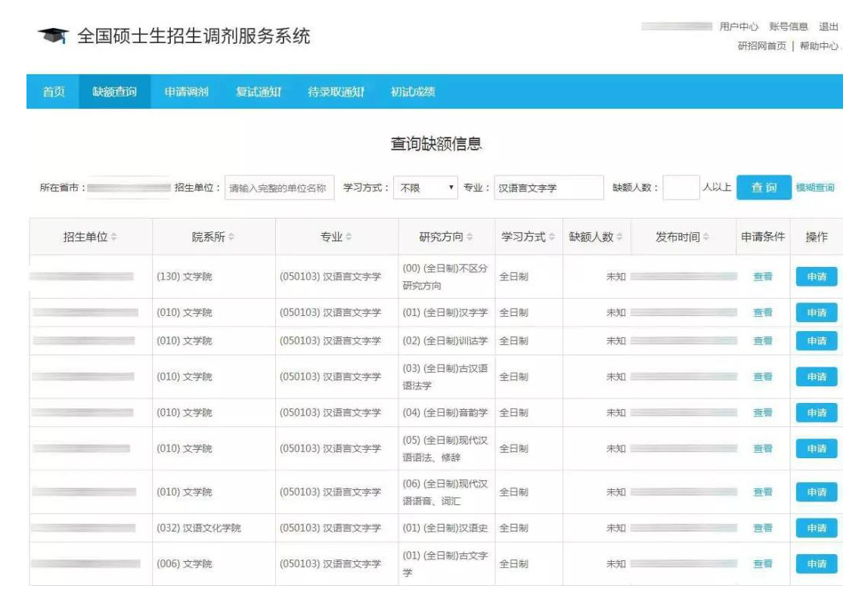Click 申请 for 现代汉语语音、词汇 row
The width and height of the screenshot is (868, 595).
pyautogui.click(x=817, y=492)
